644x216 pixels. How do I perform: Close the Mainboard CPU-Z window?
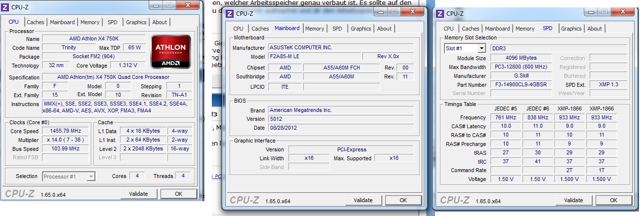pyautogui.click(x=412, y=12)
